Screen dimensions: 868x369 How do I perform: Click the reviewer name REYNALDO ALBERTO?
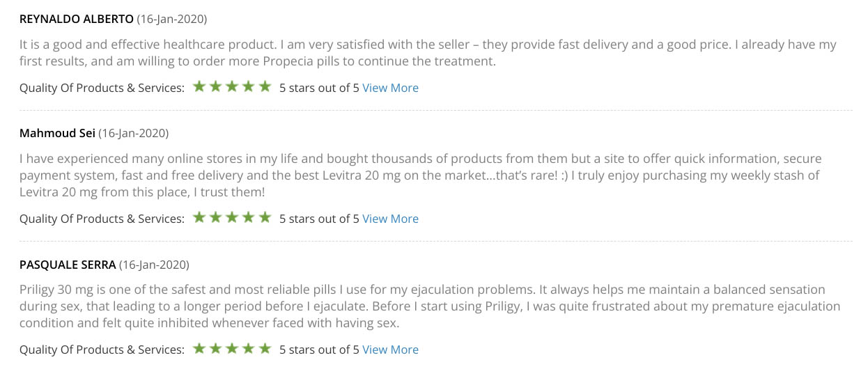[77, 19]
